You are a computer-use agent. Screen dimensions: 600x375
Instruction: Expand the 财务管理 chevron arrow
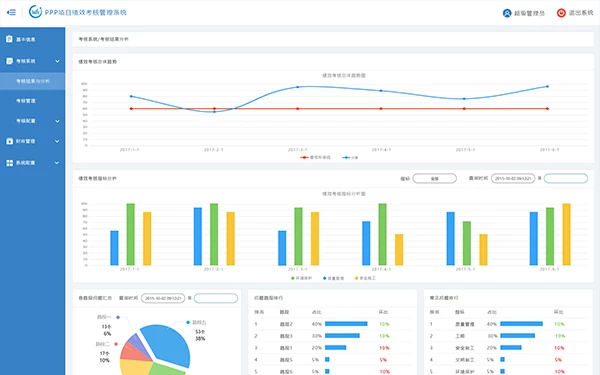[57, 141]
